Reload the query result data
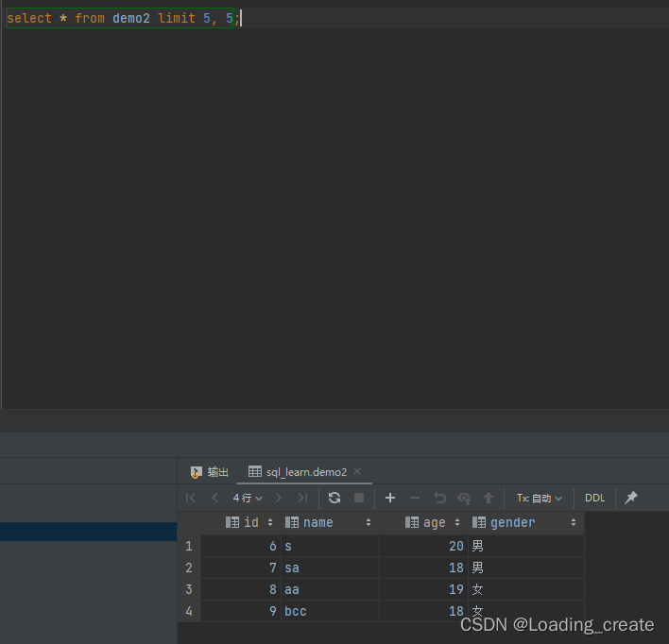 point(334,498)
